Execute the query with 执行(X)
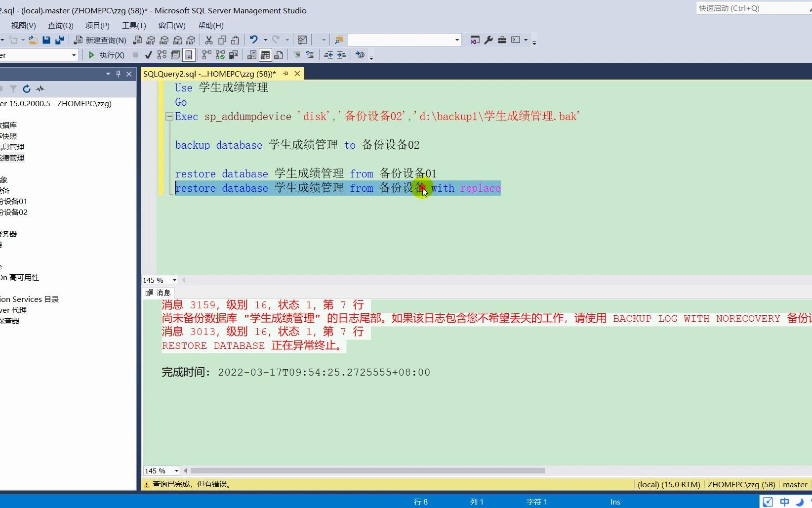This screenshot has height=508, width=812. (x=106, y=55)
